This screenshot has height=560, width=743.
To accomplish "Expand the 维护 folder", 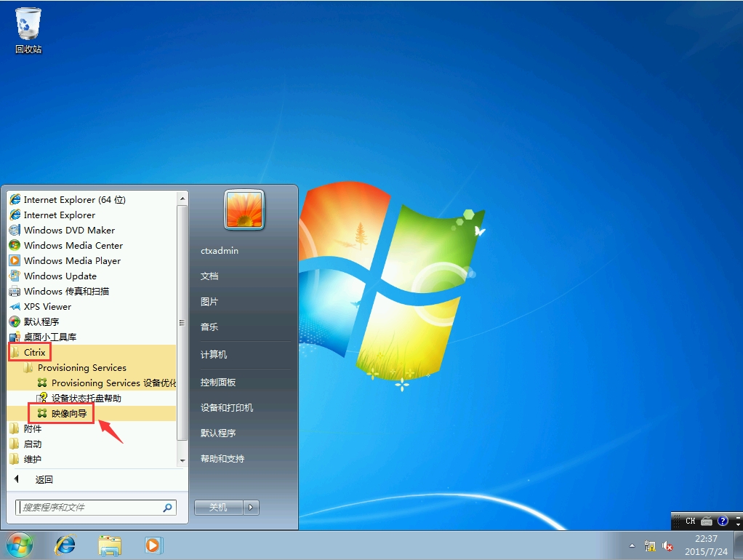I will (92, 459).
